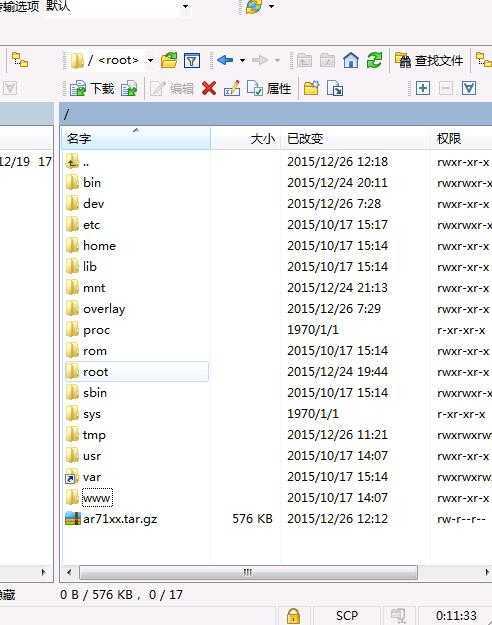Image resolution: width=492 pixels, height=625 pixels.
Task: Open the filter funnel icon
Action: tap(192, 61)
